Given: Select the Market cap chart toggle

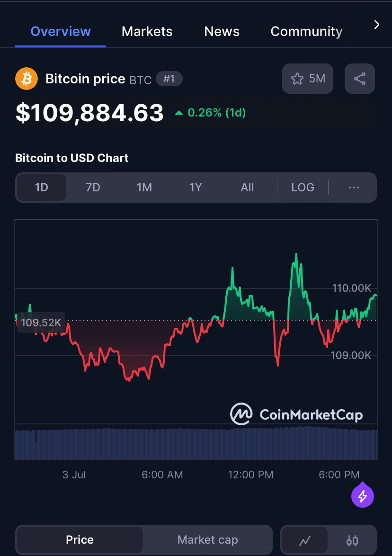Looking at the screenshot, I should pos(208,540).
